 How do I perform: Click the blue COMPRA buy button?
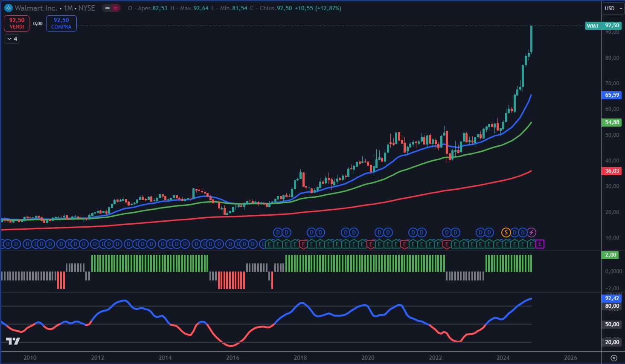[x=61, y=23]
